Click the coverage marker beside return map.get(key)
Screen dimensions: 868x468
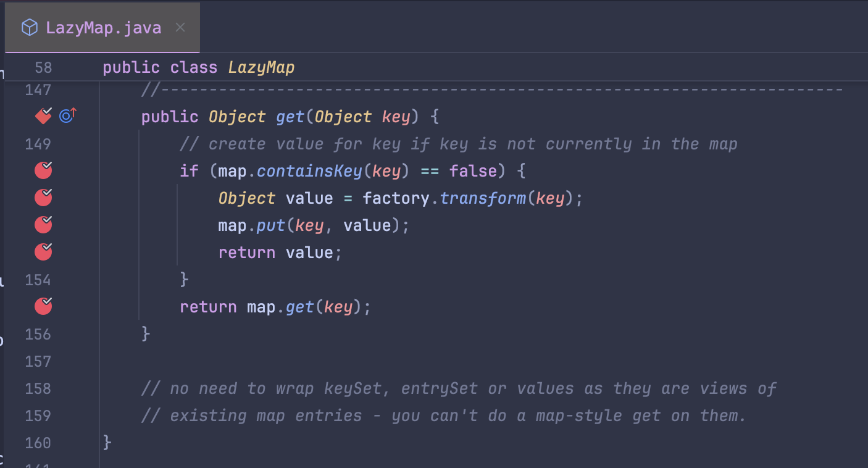43,306
